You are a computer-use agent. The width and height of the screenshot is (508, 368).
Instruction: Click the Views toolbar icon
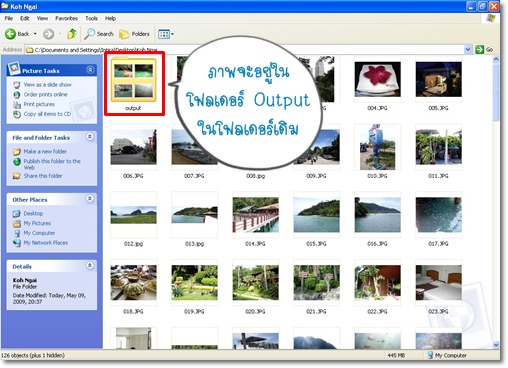(x=166, y=34)
